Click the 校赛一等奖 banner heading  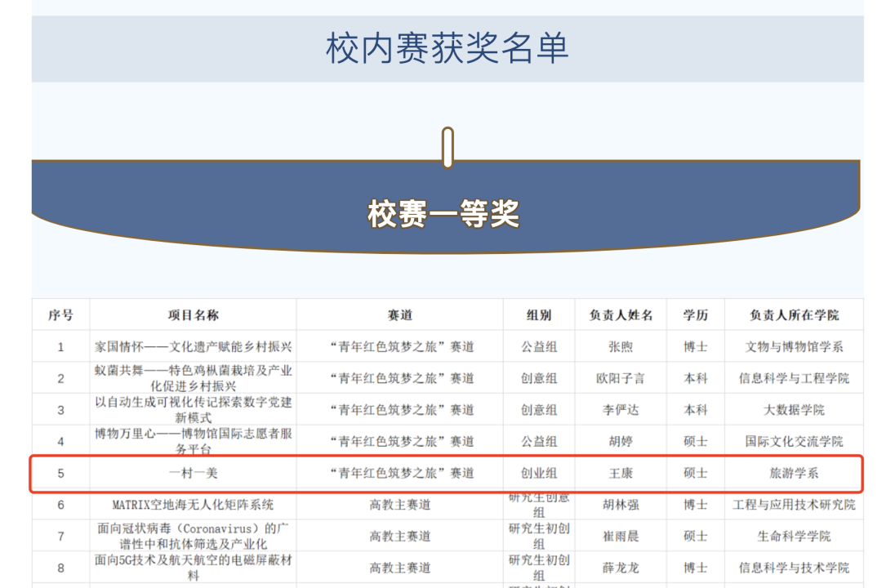tap(443, 215)
